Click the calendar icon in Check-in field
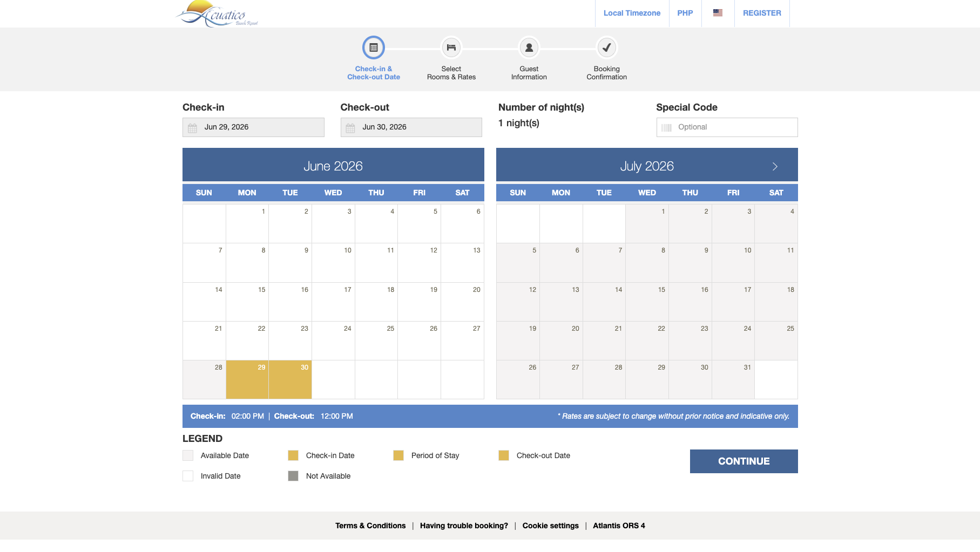Viewport: 980px width, 552px height. pos(192,128)
